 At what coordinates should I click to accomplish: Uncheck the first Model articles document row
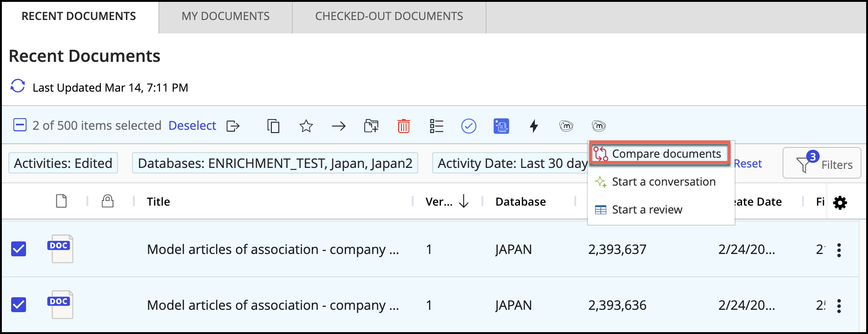(x=19, y=249)
